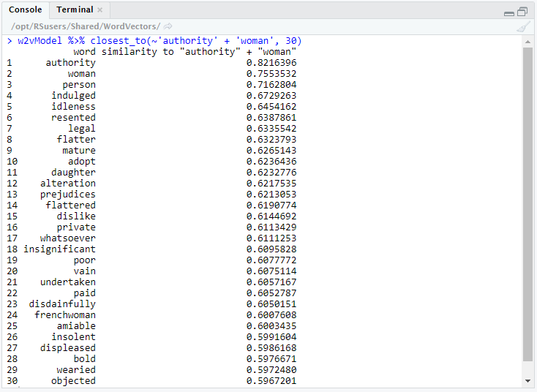
Task: Click the vertical scrollbar thumb
Action: coord(528,205)
